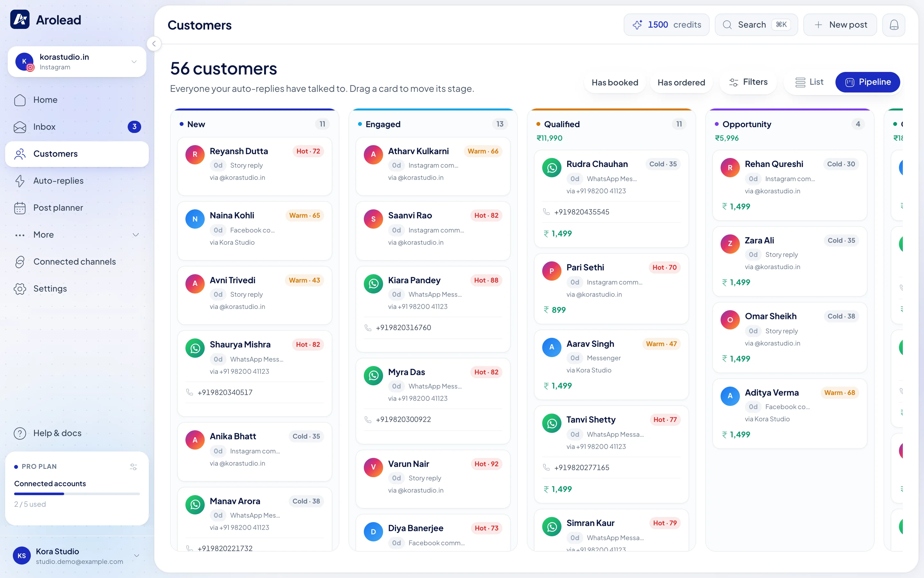Click the KS user avatar
The width and height of the screenshot is (924, 578).
point(22,556)
